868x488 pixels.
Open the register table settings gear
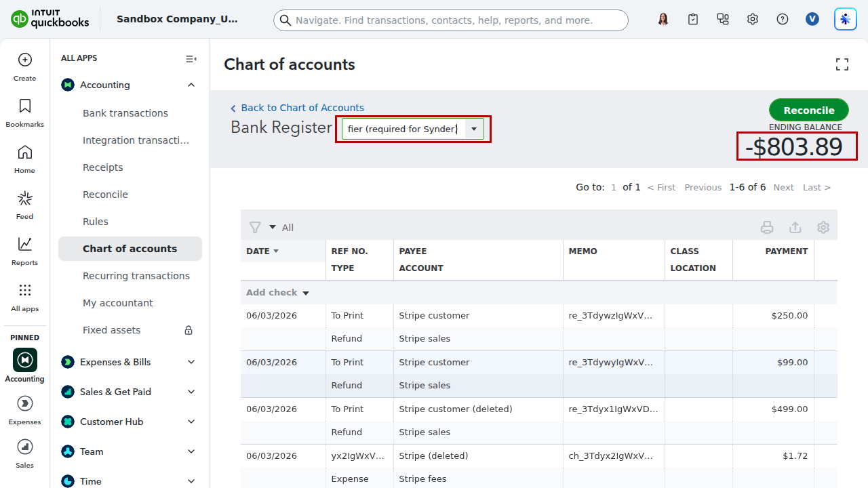click(823, 228)
